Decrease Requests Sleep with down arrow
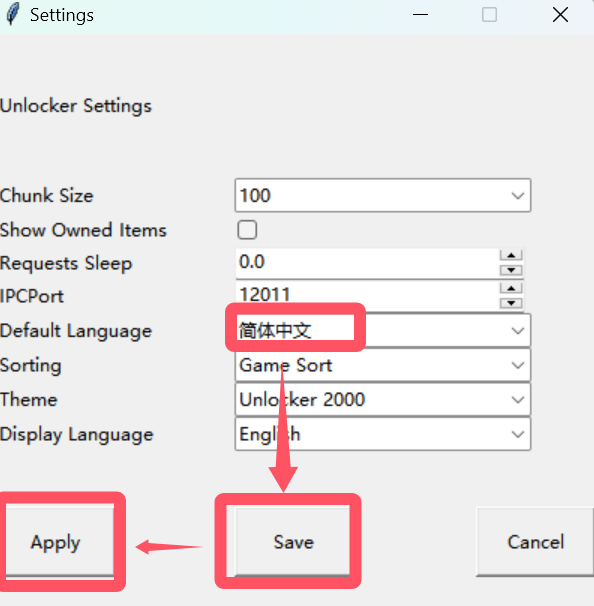The height and width of the screenshot is (606, 594). [x=511, y=270]
